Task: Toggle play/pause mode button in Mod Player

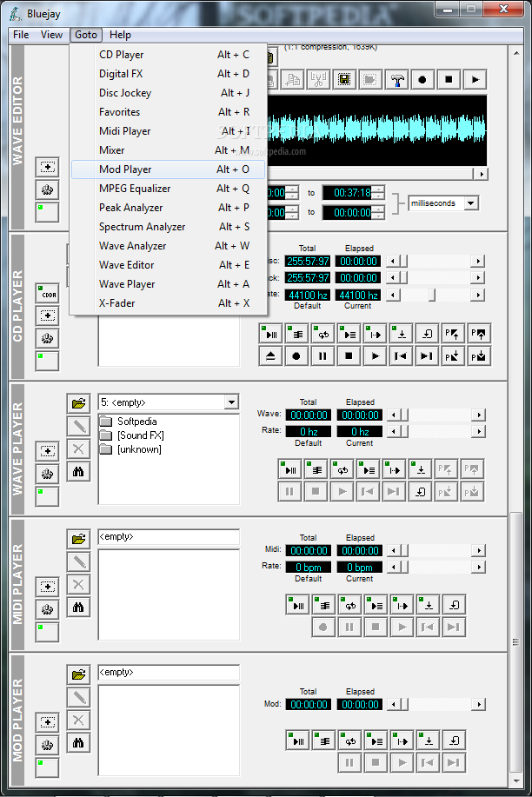Action: (297, 741)
